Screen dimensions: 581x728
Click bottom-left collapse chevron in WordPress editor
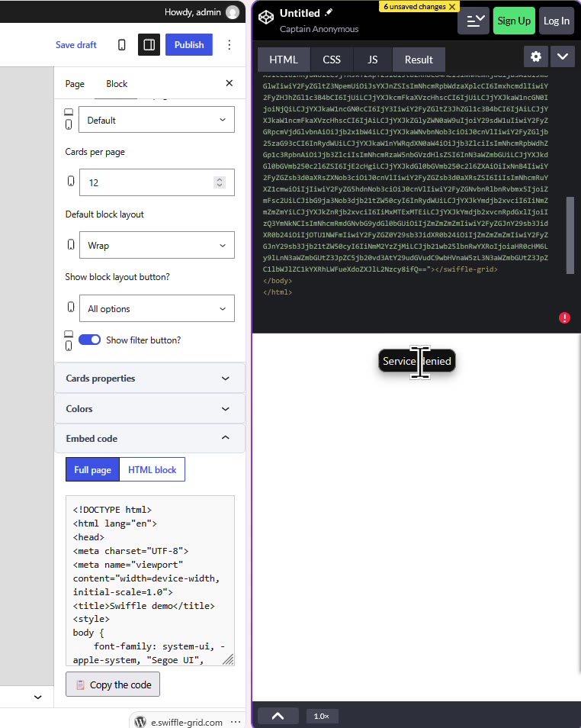tap(38, 697)
